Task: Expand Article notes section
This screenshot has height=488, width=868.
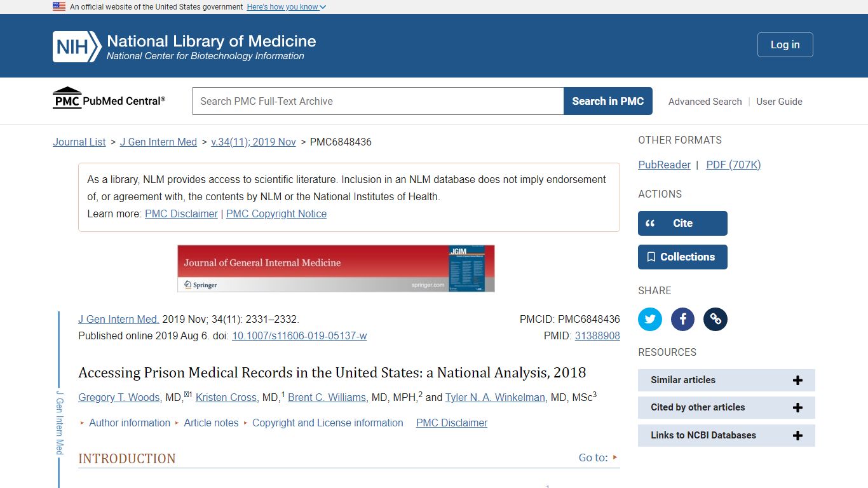Action: (211, 423)
